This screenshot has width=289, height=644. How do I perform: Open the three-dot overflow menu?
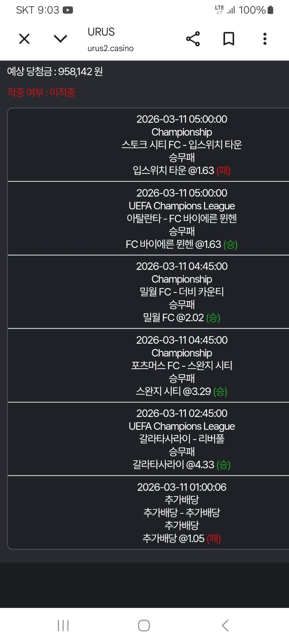coord(265,39)
